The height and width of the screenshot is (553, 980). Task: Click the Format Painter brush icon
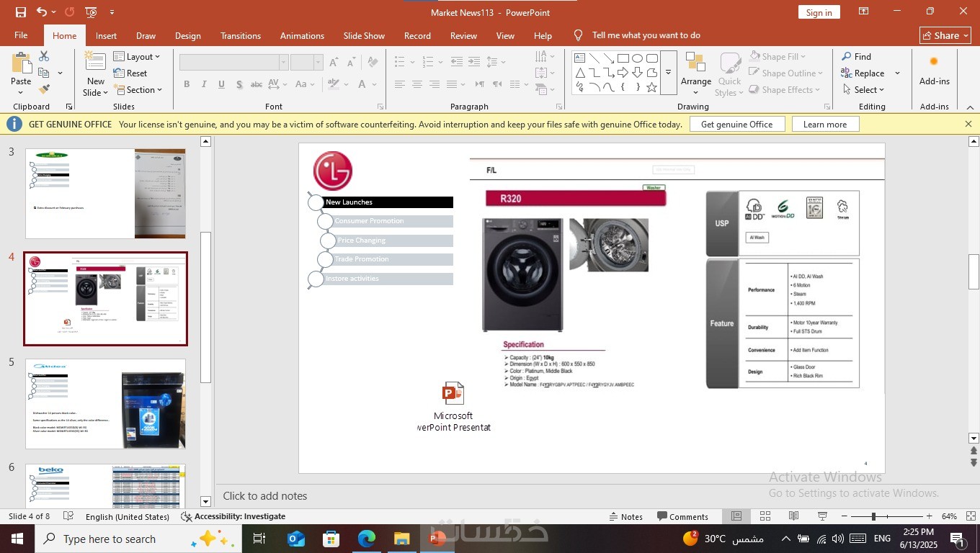click(x=44, y=89)
